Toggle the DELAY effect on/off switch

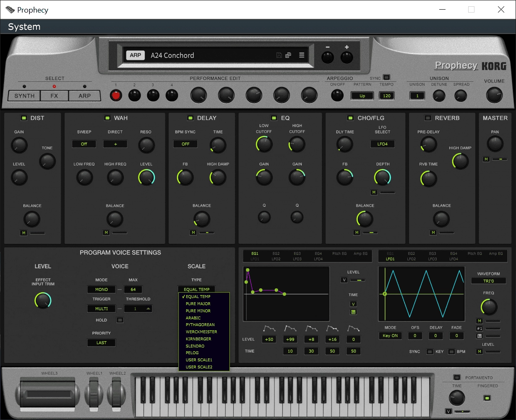pyautogui.click(x=190, y=118)
